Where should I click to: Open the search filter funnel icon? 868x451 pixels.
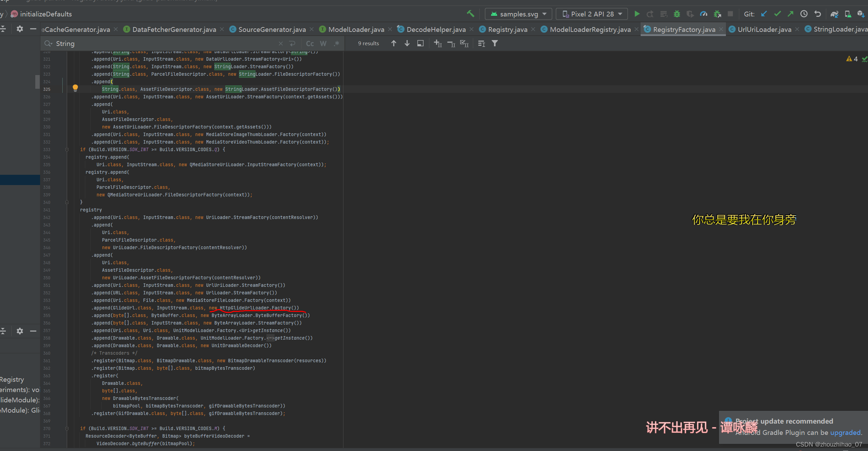click(x=495, y=44)
